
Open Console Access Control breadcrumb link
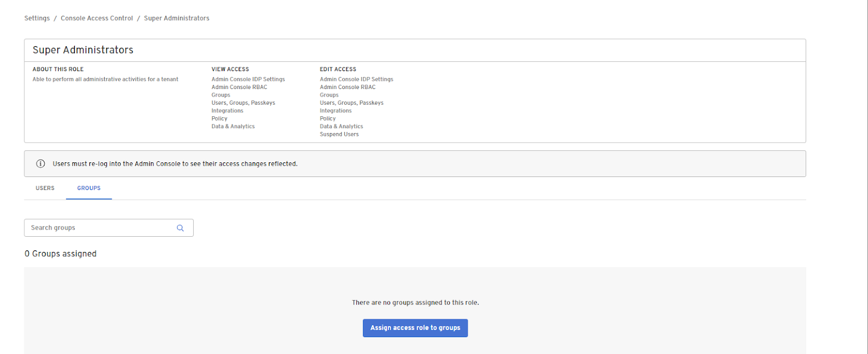pyautogui.click(x=97, y=18)
